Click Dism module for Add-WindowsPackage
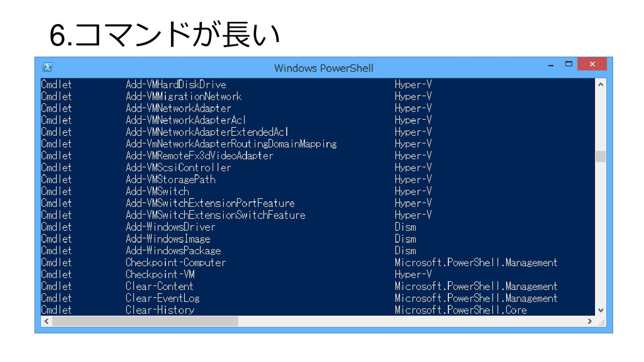Screen dimensions: 644x362 coord(405,251)
